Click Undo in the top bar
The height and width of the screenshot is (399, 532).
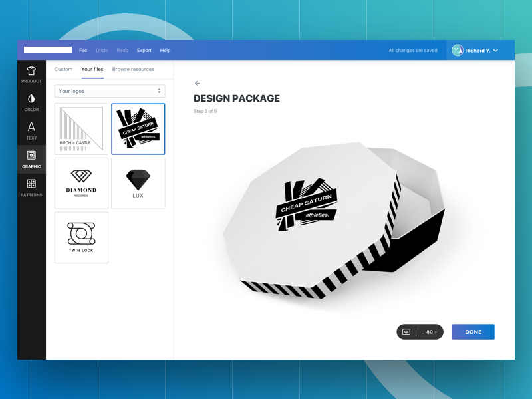[x=102, y=51]
